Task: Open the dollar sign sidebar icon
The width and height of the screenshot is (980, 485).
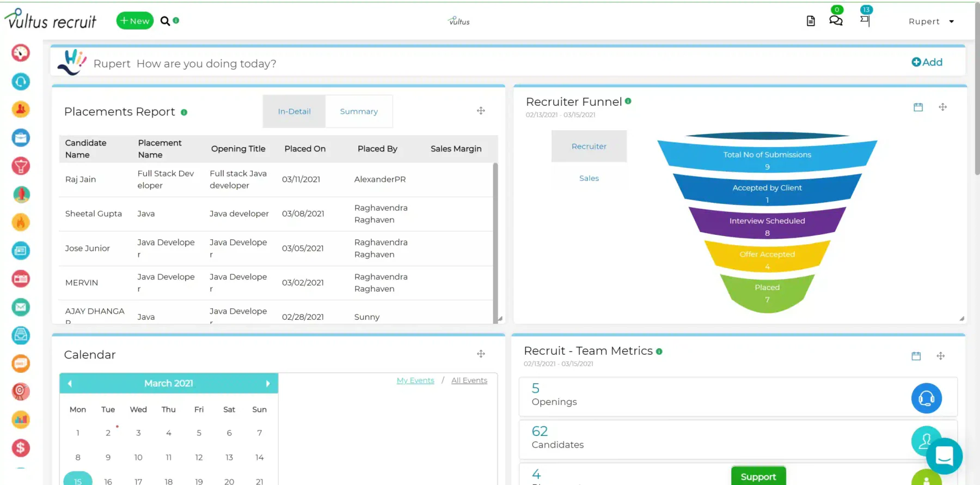Action: coord(21,448)
